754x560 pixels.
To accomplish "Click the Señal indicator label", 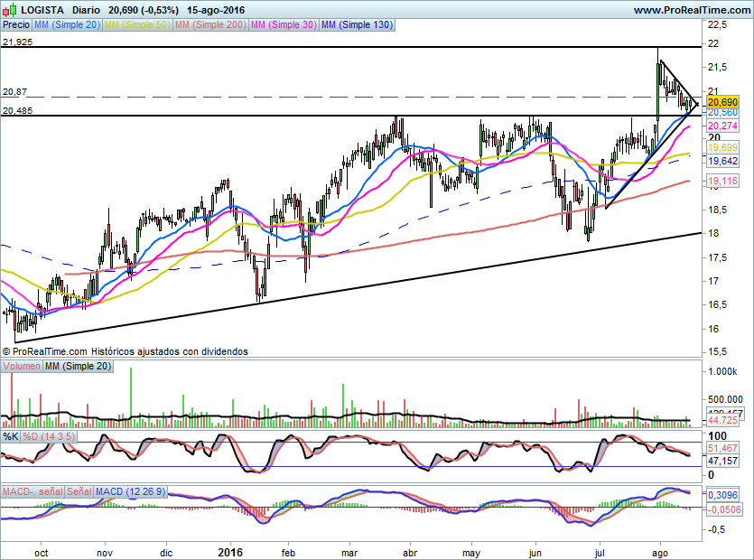I will (x=79, y=491).
